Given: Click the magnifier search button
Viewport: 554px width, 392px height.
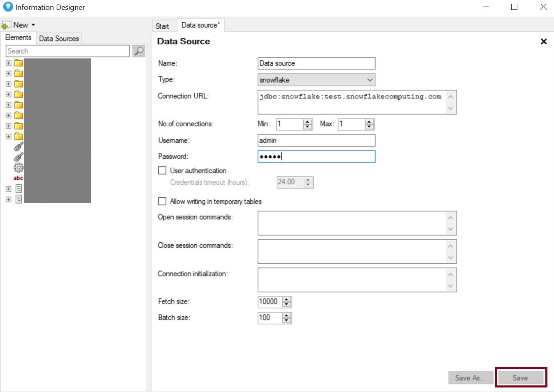Looking at the screenshot, I should pos(139,51).
